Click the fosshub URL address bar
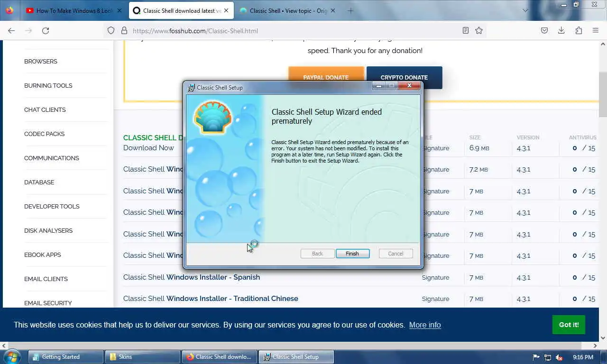The image size is (607, 364). click(x=294, y=30)
